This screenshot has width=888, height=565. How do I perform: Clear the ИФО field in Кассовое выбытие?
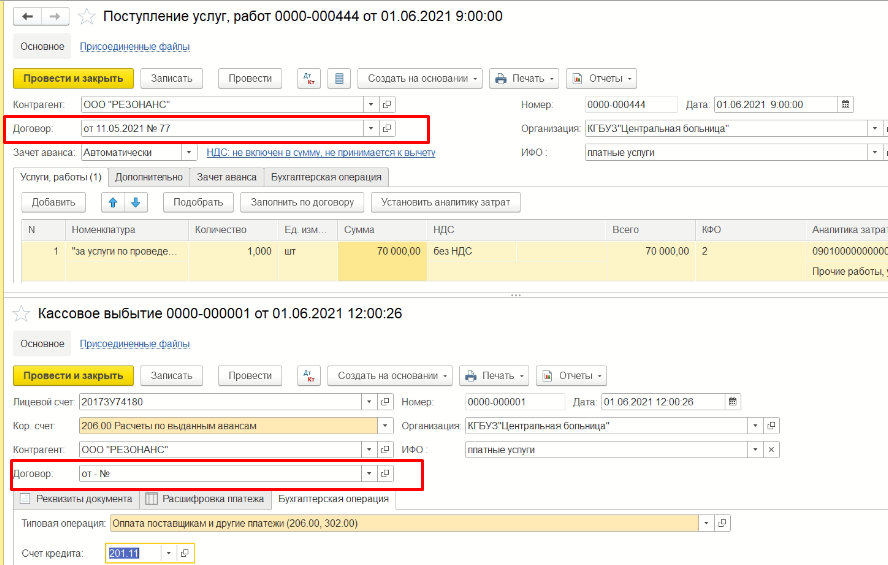pyautogui.click(x=771, y=450)
